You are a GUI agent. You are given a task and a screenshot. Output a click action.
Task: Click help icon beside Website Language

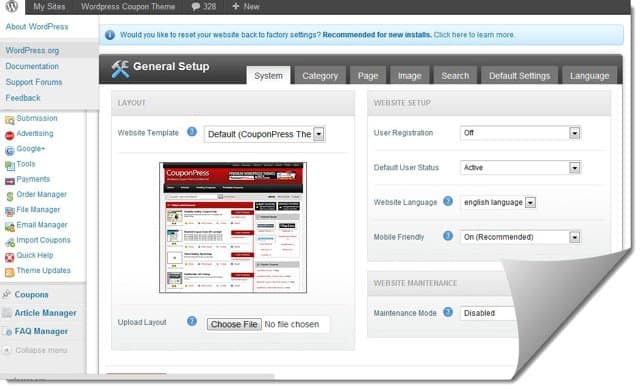pos(448,201)
